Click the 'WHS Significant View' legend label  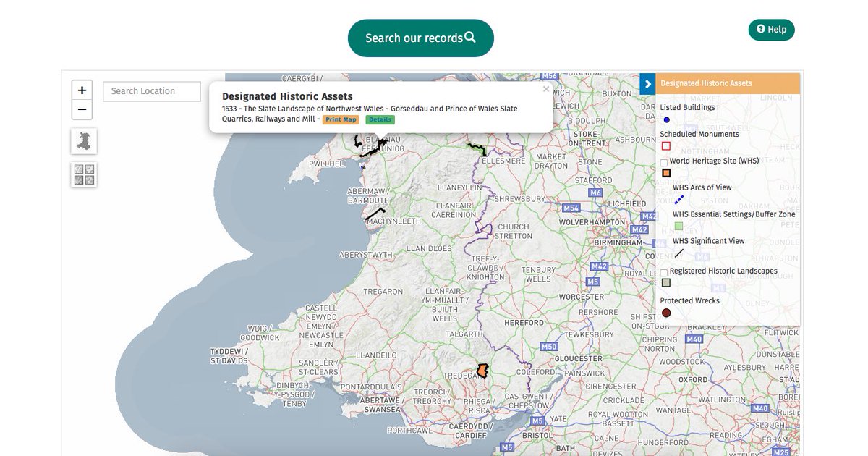click(708, 242)
